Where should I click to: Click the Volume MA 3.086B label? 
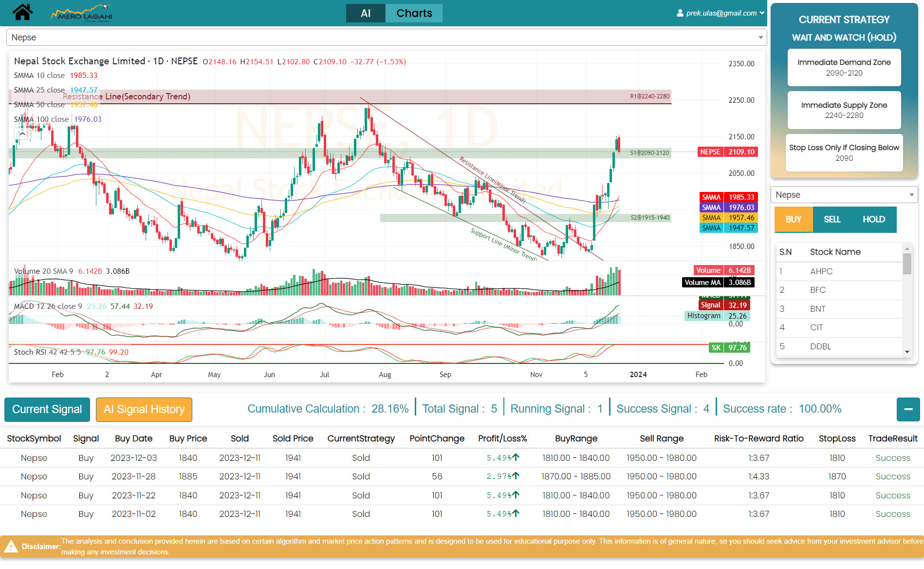(x=718, y=283)
